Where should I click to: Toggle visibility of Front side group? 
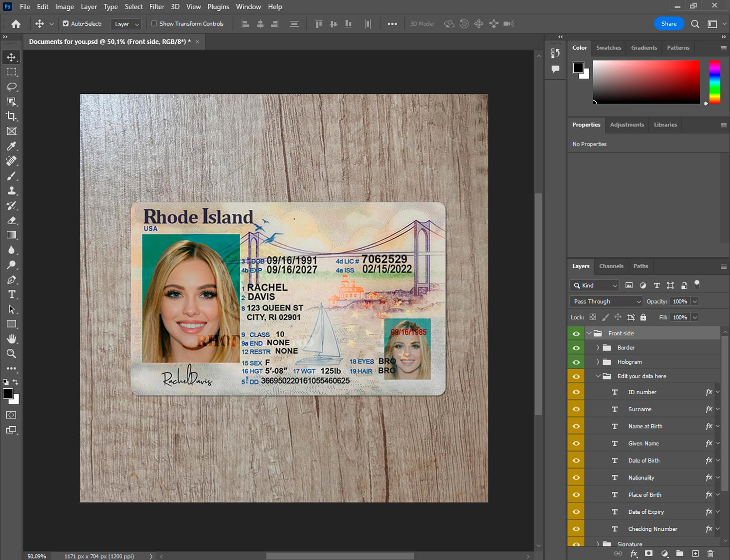point(576,333)
